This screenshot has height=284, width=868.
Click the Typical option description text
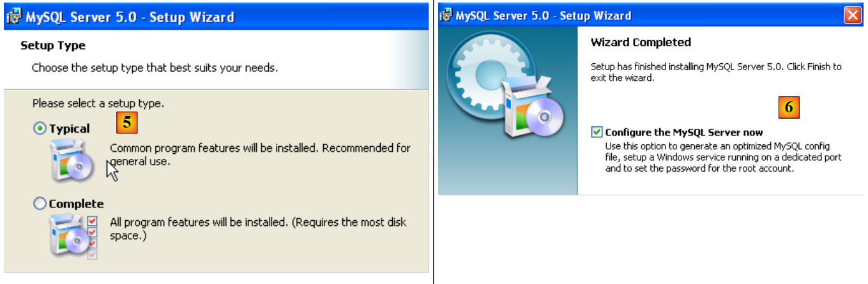260,154
